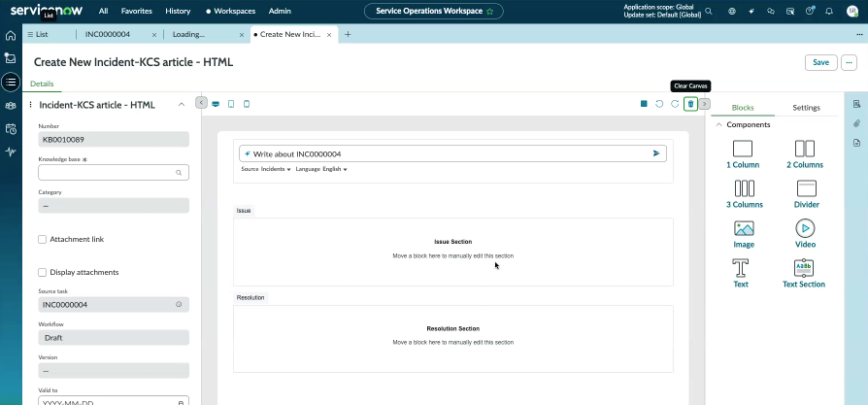Add the Video block
The height and width of the screenshot is (405, 868).
pos(805,234)
